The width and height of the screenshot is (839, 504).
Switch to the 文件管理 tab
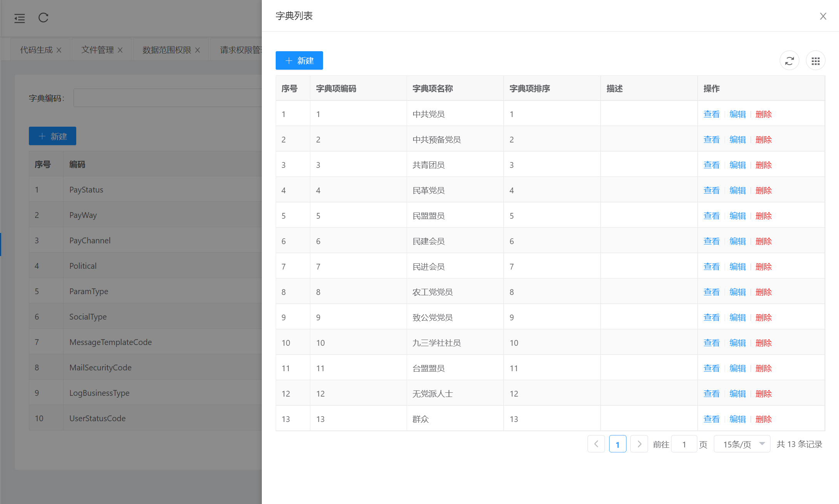click(x=97, y=50)
